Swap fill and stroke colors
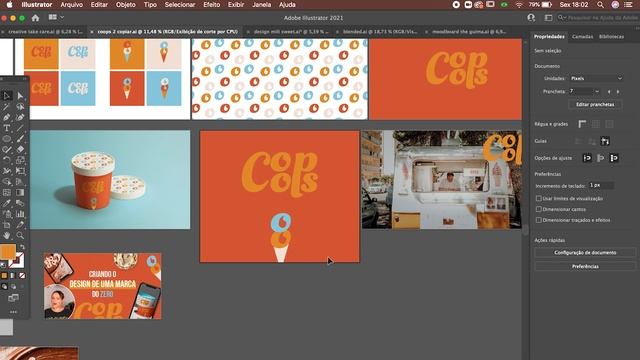 coord(22,247)
